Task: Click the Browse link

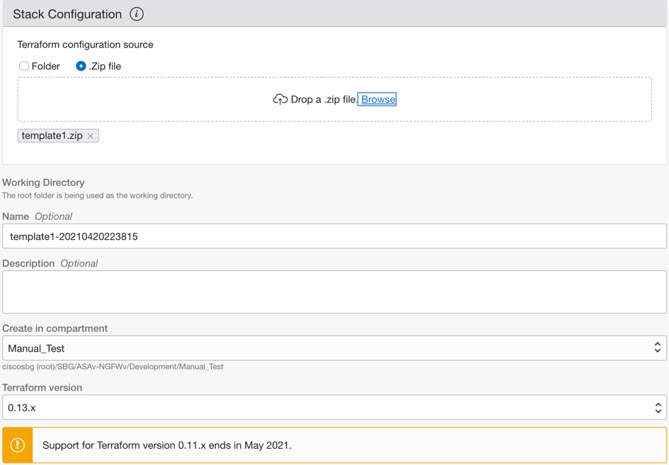Action: coord(378,99)
